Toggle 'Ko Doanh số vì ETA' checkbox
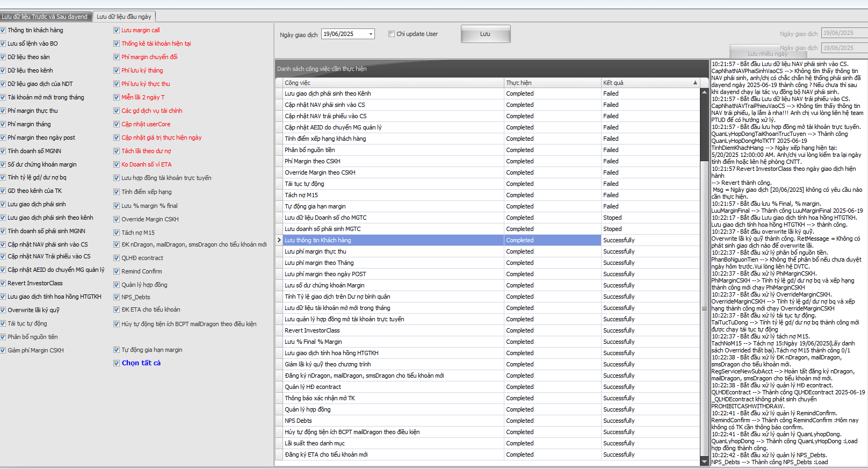Image resolution: width=868 pixels, height=469 pixels. [117, 164]
